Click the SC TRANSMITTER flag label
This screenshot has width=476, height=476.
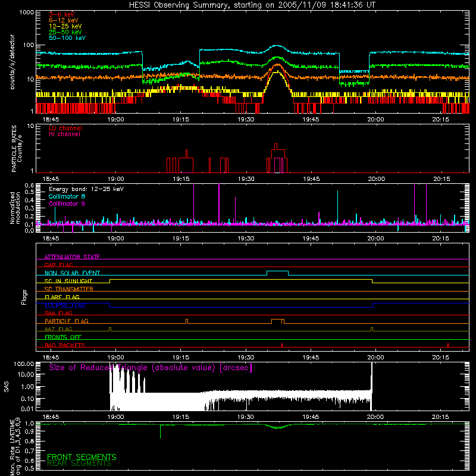(x=69, y=289)
